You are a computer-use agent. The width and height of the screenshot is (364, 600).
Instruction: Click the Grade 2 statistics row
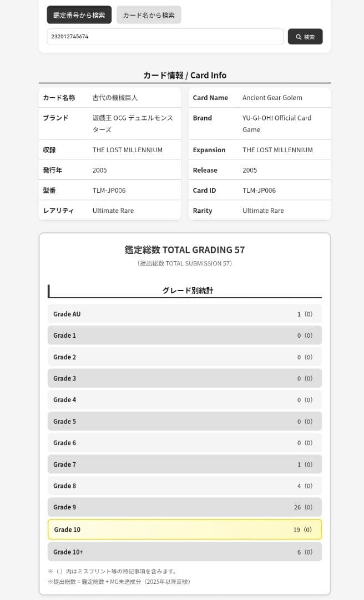[184, 357]
